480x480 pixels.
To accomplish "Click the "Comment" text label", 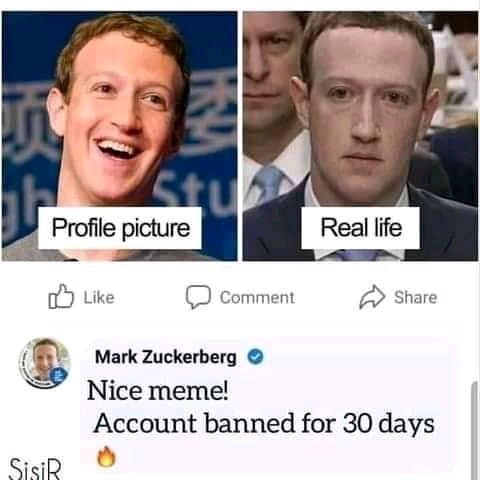I will [x=257, y=297].
